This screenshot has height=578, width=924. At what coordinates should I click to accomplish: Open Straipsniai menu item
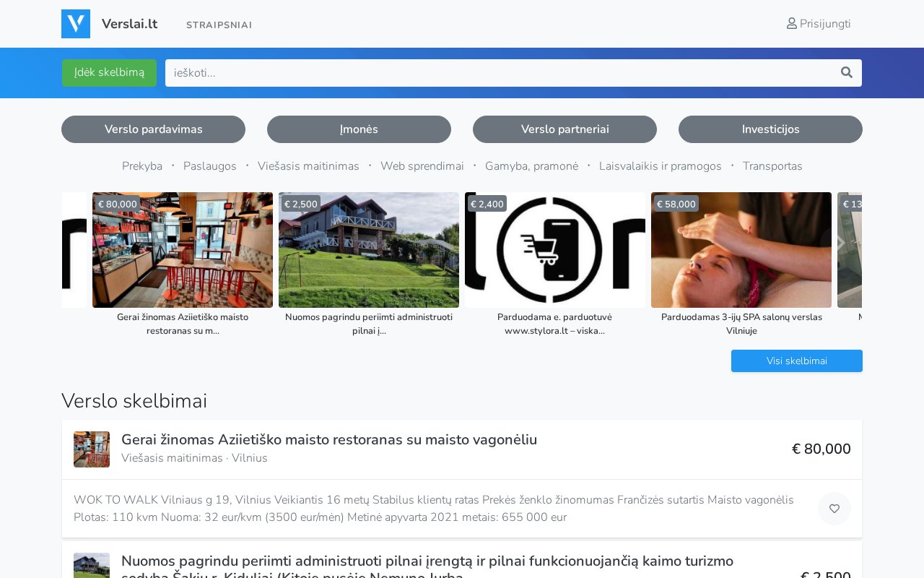tap(219, 25)
